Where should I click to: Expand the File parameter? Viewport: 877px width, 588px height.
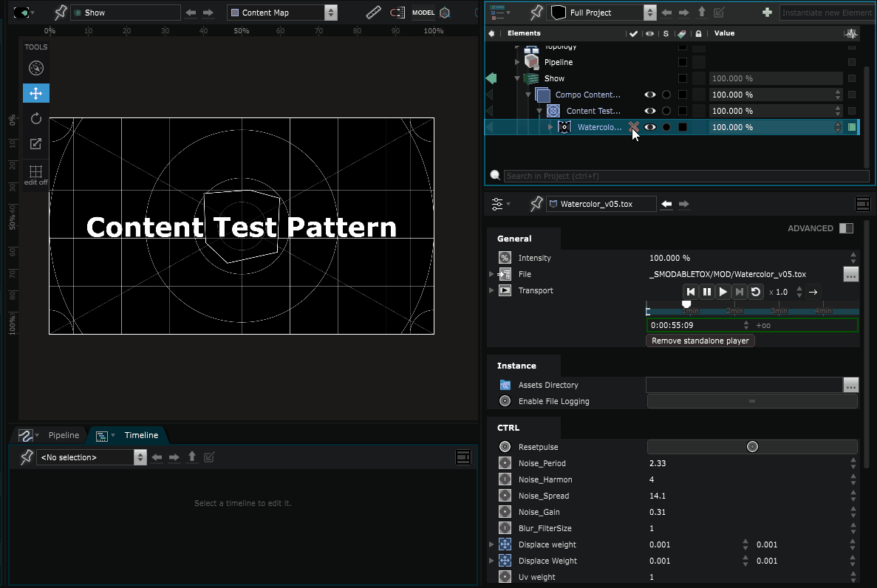(491, 274)
